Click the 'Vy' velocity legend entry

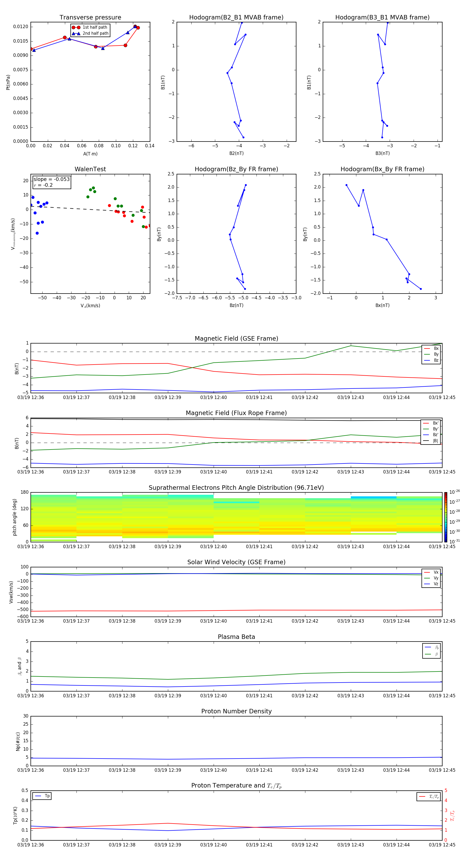click(x=431, y=578)
